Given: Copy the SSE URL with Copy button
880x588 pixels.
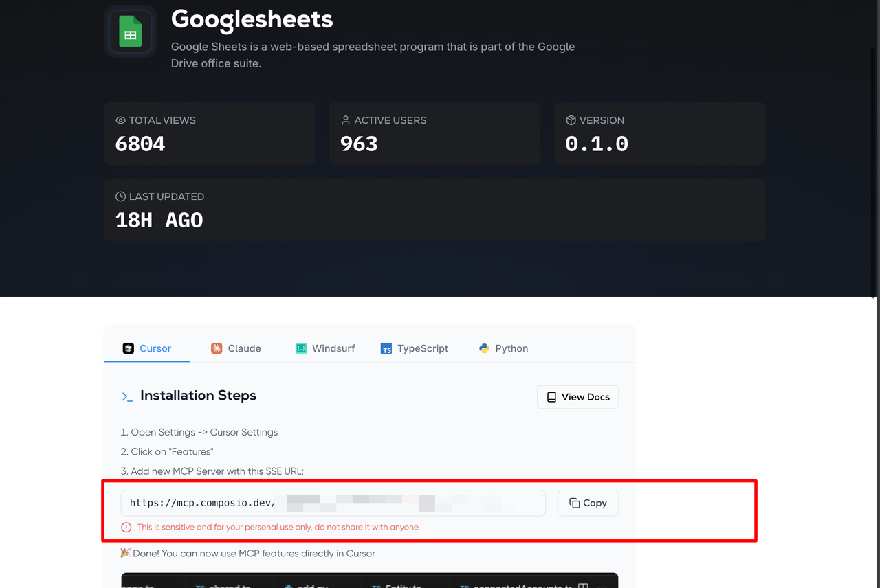Looking at the screenshot, I should click(x=588, y=503).
